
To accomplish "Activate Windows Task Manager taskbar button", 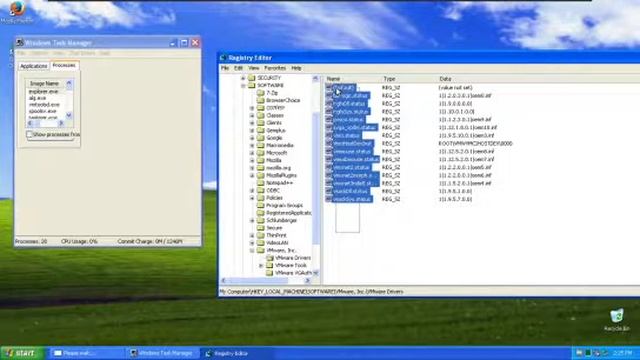I will 162,353.
